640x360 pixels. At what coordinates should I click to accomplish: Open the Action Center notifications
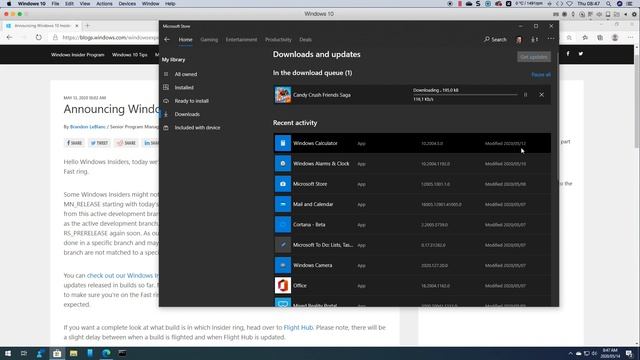click(629, 353)
